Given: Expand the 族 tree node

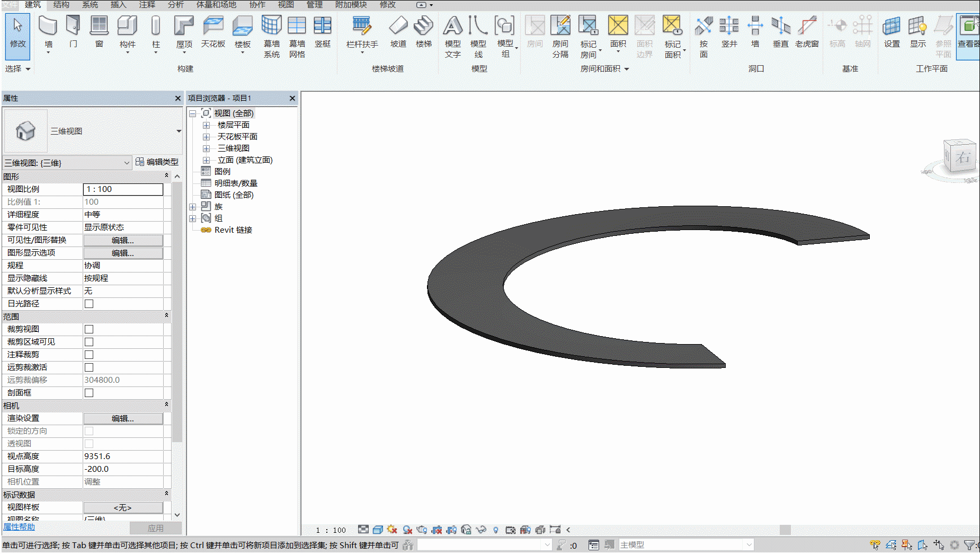Looking at the screenshot, I should [x=193, y=207].
